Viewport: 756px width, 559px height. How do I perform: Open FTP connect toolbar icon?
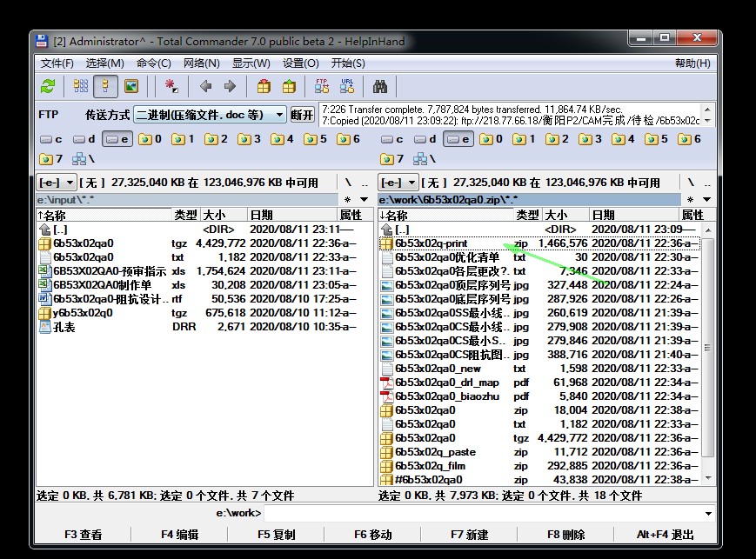[322, 86]
